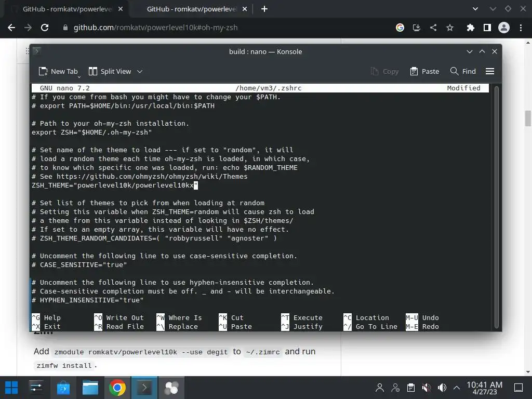The height and width of the screenshot is (399, 532).
Task: Click the ^O Write Out shortcut label
Action: point(119,317)
